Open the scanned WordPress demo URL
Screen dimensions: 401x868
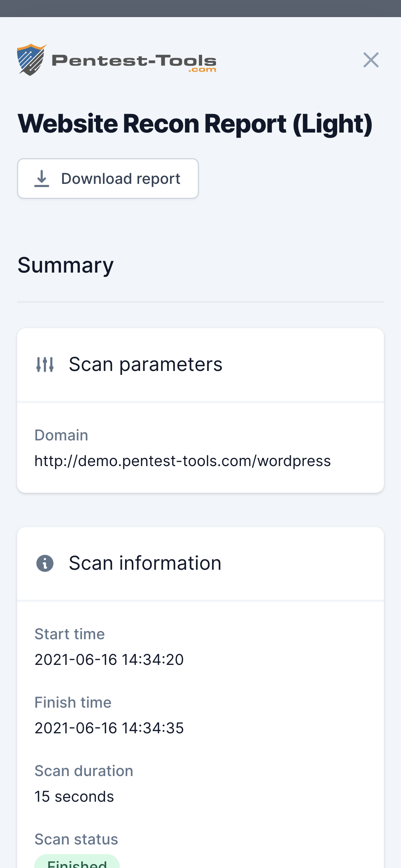coord(182,460)
